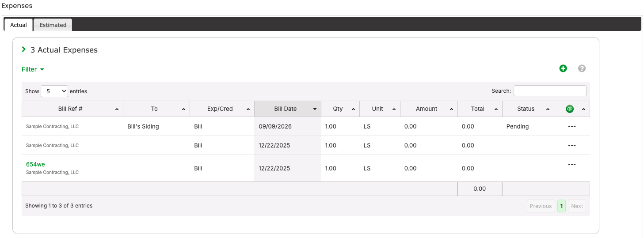This screenshot has width=644, height=238.
Task: Click the 3 Actual Expenses heading
Action: tap(64, 50)
